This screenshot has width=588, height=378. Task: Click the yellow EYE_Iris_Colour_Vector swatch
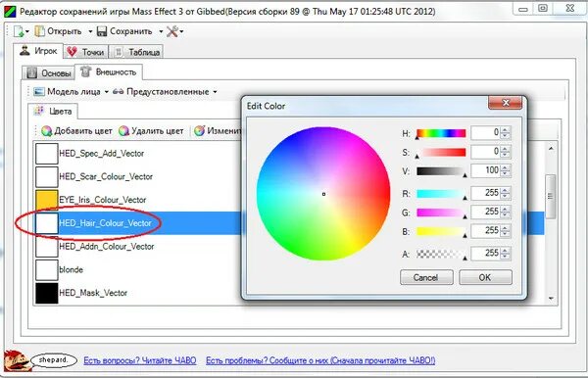tap(46, 200)
